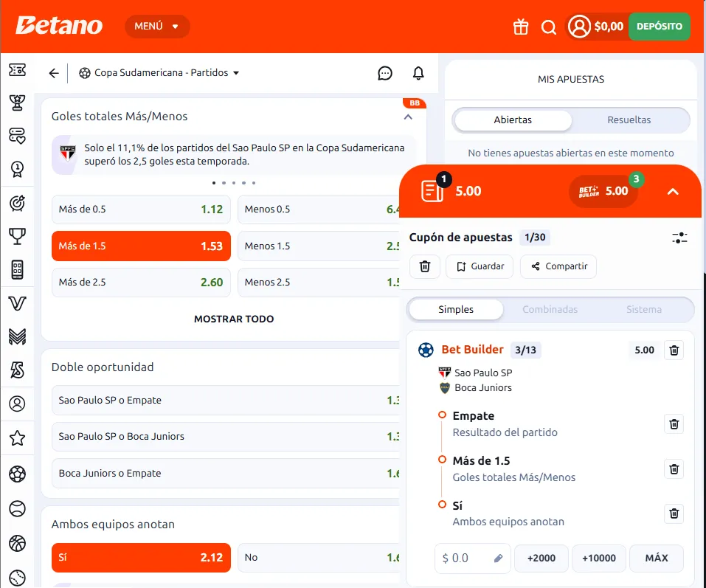Select Más de 2.5 at 2.60
The width and height of the screenshot is (706, 588).
[x=141, y=283]
